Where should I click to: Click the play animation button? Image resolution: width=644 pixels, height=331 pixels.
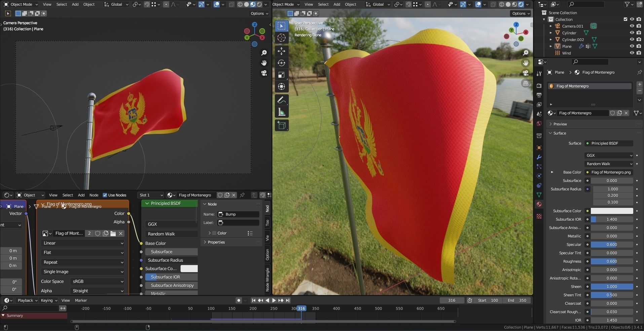tap(274, 300)
